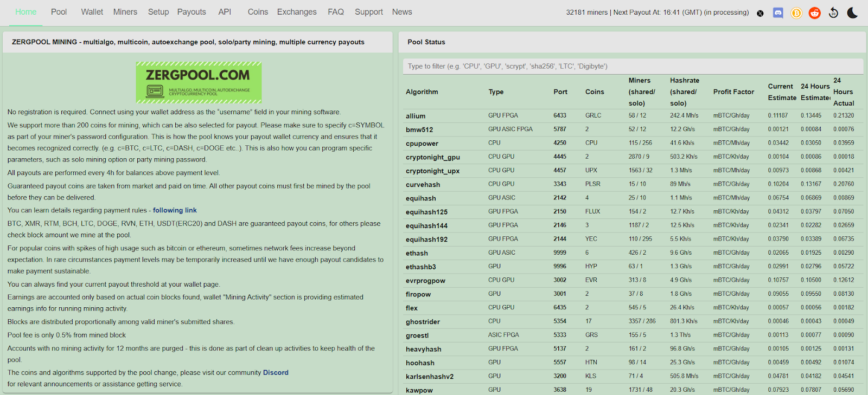Image resolution: width=868 pixels, height=395 pixels.
Task: Click miners count 3357 / 286
Action: 642,321
